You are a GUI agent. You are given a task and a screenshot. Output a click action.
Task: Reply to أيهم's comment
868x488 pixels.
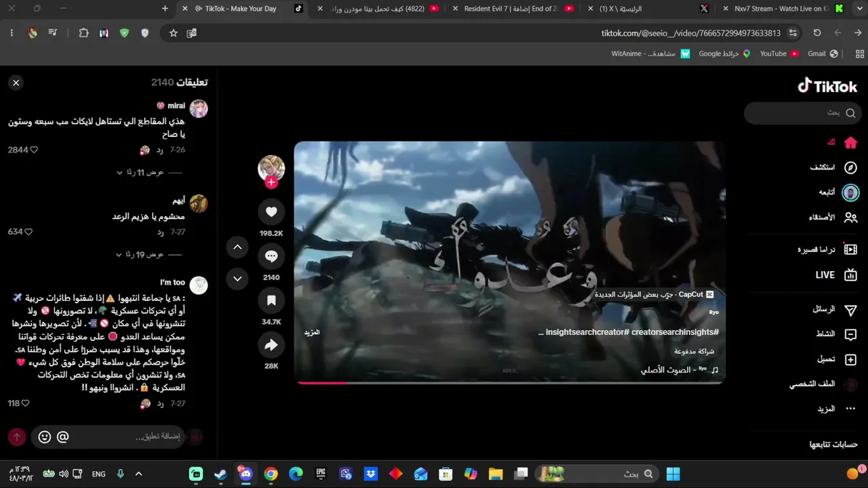coord(160,232)
